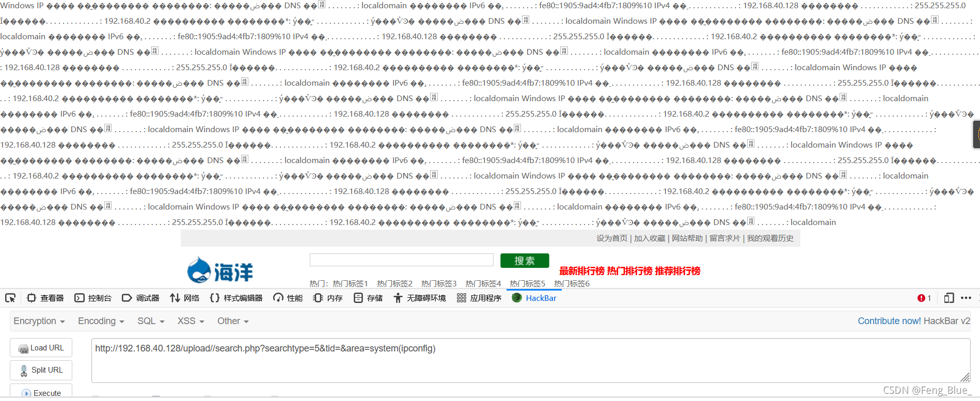Switch to the 控制台 console tab
This screenshot has width=980, height=401.
pyautogui.click(x=93, y=298)
